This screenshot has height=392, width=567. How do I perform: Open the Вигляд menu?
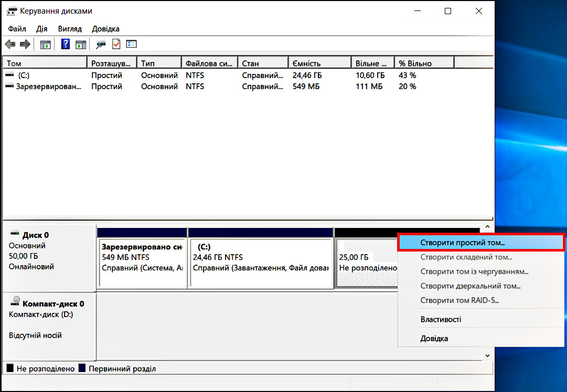(x=70, y=29)
